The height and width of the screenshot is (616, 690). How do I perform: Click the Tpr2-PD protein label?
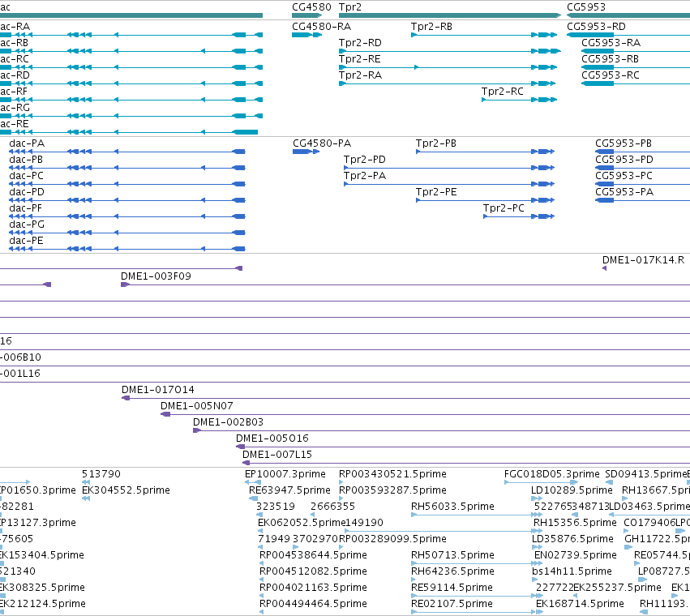point(365,160)
